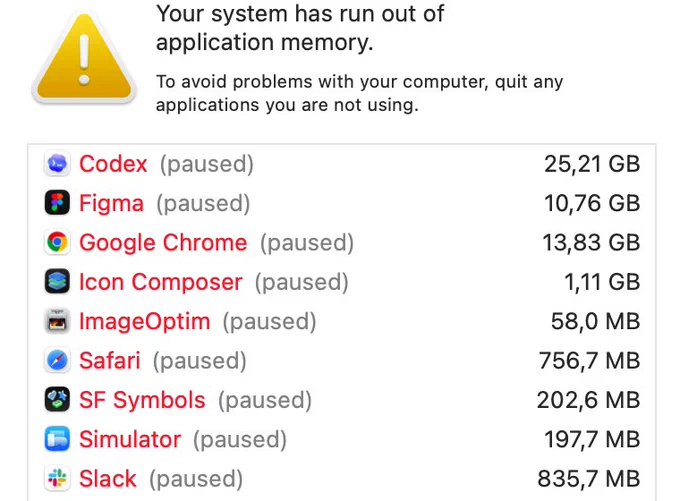Viewport: 680px width, 501px height.
Task: Select the Slack entry name
Action: point(108,479)
